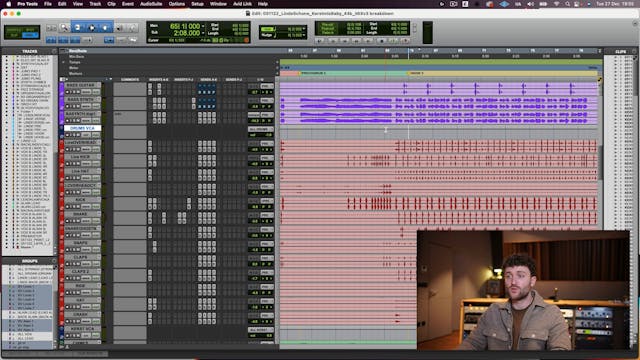Open SNARE track view selector
Image resolution: width=640 pixels, height=360 pixels.
coord(86,221)
